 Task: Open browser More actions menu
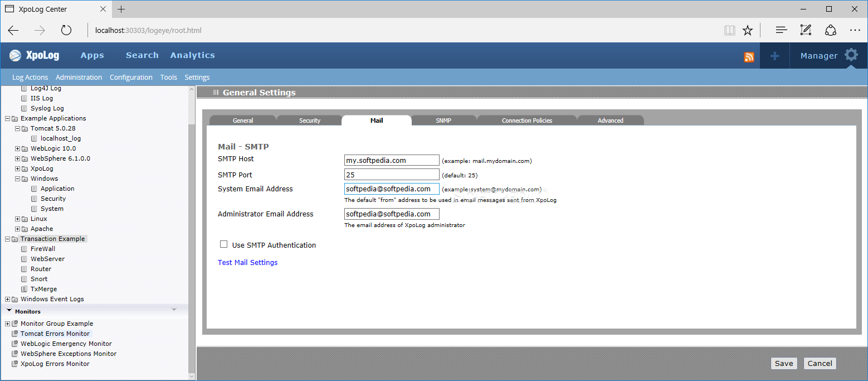[x=855, y=30]
